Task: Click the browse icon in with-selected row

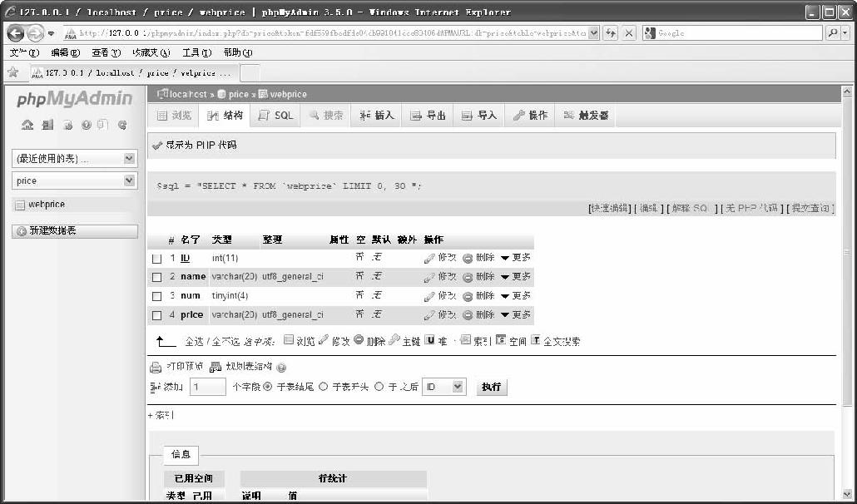Action: (289, 339)
